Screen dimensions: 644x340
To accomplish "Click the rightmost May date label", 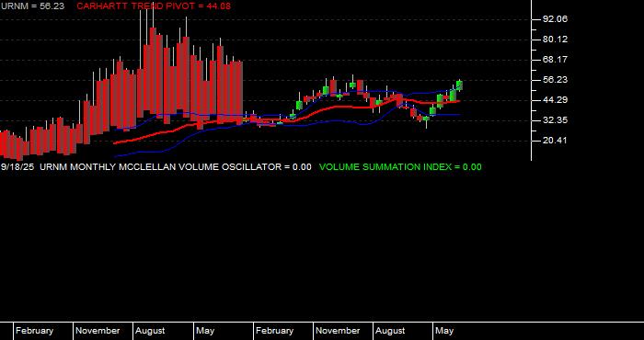I will (x=444, y=331).
